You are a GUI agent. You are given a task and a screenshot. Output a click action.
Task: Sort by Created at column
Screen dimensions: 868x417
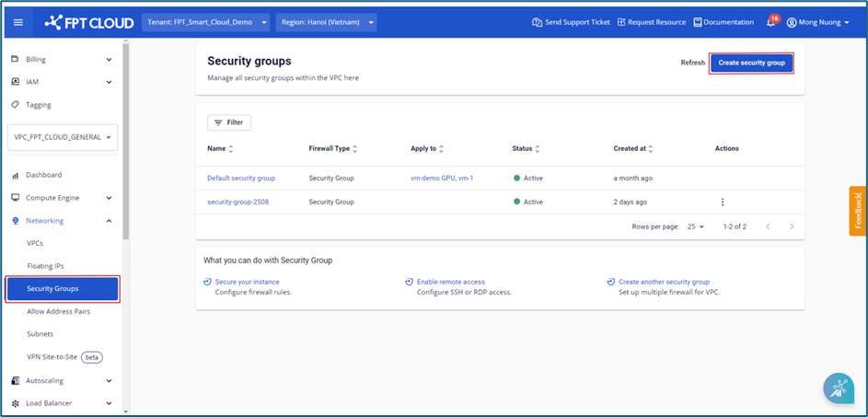pos(653,148)
